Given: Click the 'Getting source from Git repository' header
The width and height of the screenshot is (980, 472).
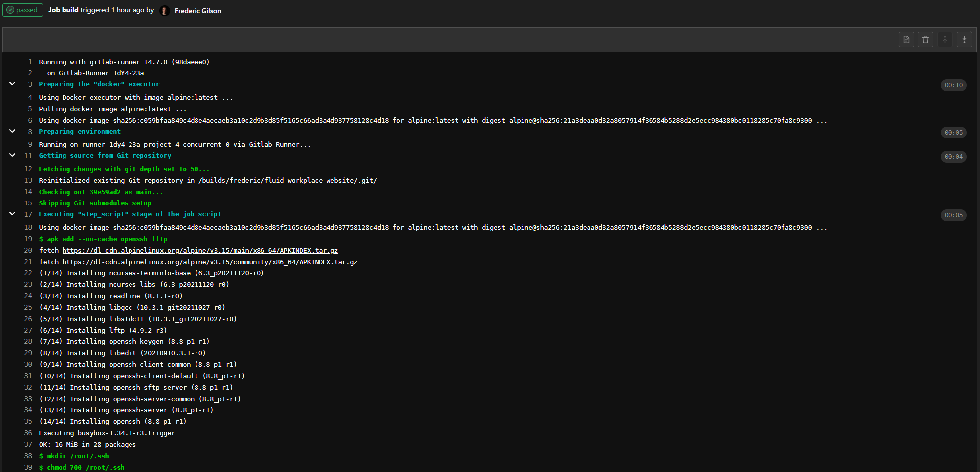Looking at the screenshot, I should pos(105,156).
